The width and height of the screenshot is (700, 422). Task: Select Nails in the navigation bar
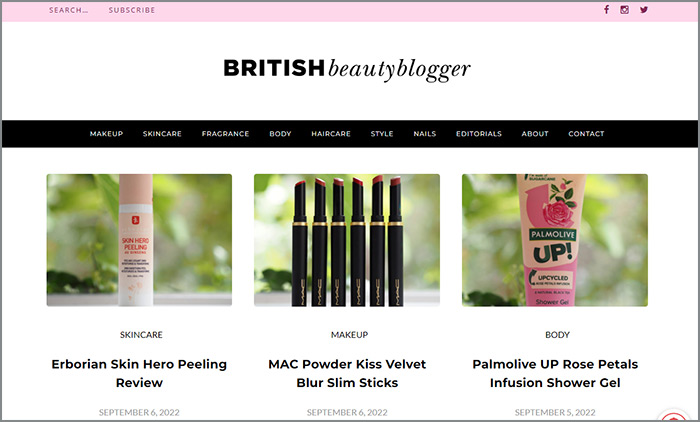coord(425,134)
